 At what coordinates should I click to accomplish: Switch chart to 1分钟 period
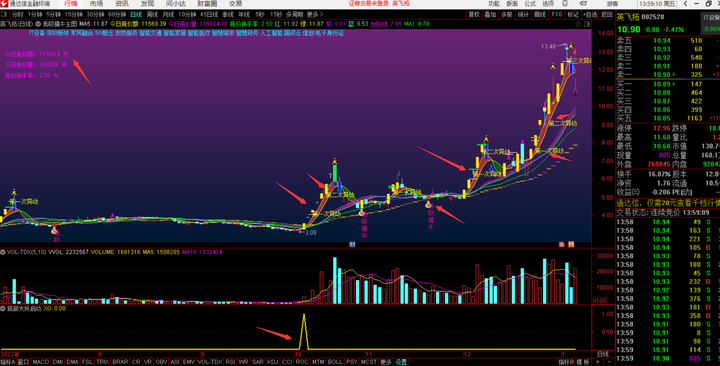[x=35, y=15]
